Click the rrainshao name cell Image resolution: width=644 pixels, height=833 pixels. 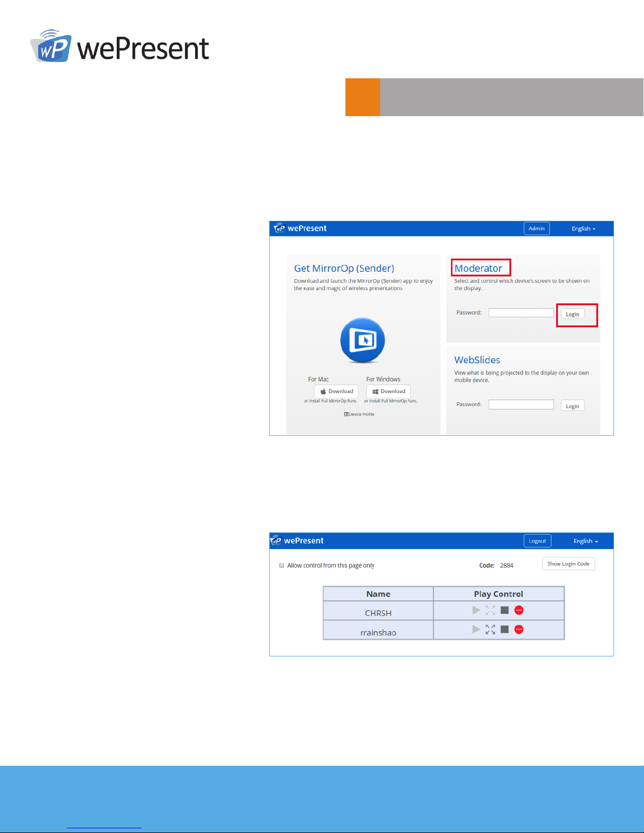(x=378, y=630)
